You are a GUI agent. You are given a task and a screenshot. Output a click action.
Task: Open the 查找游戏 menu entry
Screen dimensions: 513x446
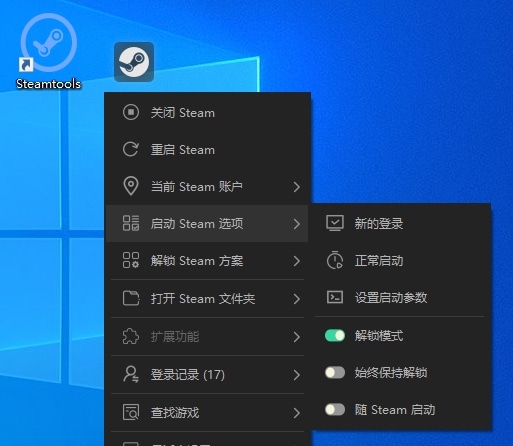tap(207, 413)
